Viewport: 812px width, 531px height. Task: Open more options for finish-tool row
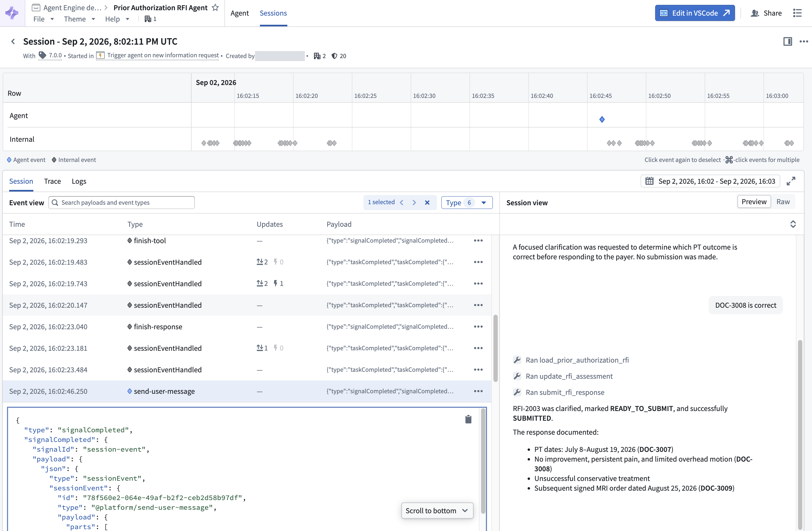coord(478,241)
